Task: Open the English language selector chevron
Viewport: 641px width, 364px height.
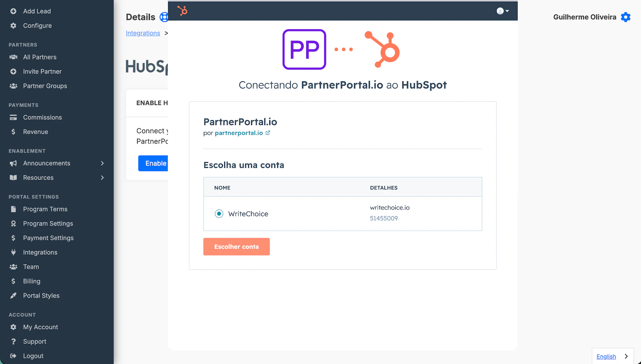Action: [x=626, y=356]
